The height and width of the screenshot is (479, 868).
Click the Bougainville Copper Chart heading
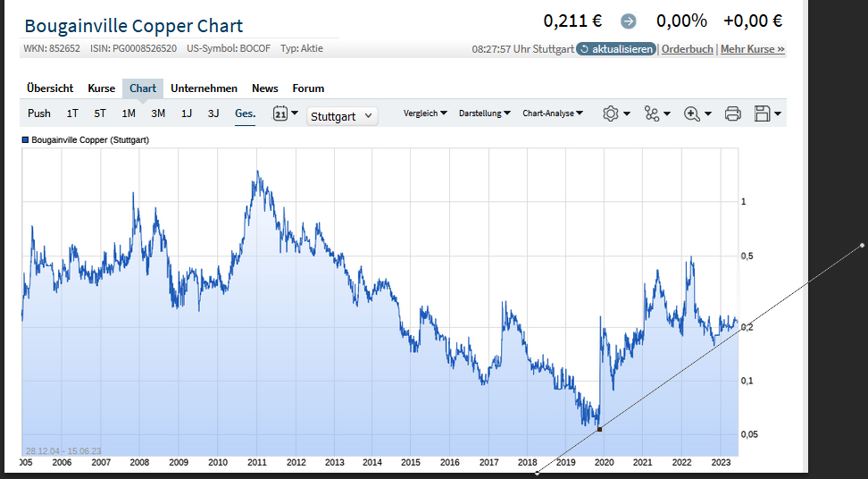pos(134,26)
